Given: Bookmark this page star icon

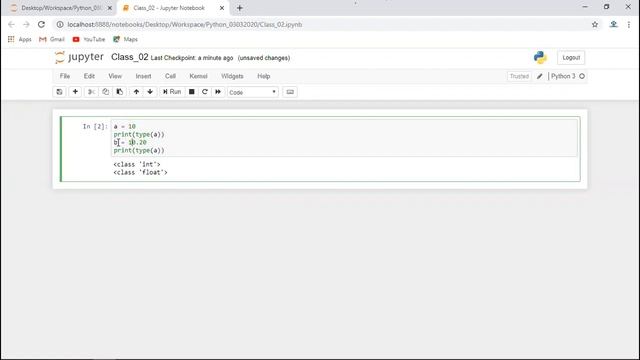Looking at the screenshot, I should [595, 24].
